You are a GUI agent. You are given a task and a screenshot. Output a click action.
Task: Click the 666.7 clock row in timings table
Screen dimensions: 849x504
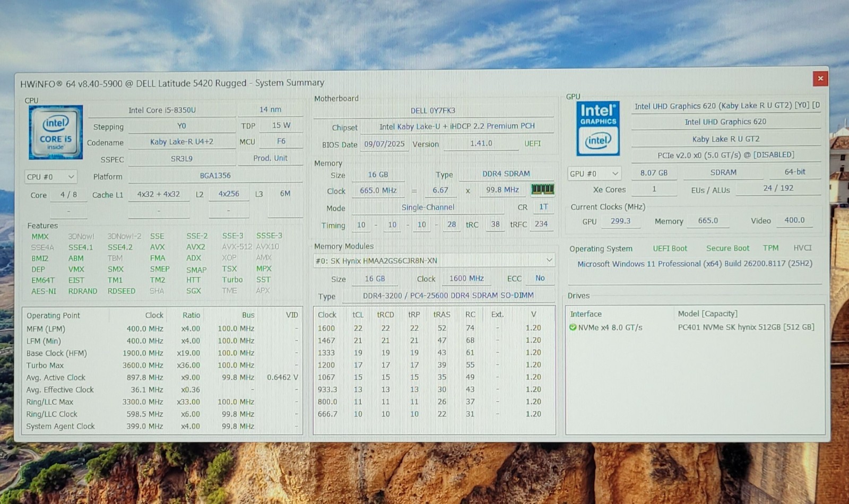[433, 414]
